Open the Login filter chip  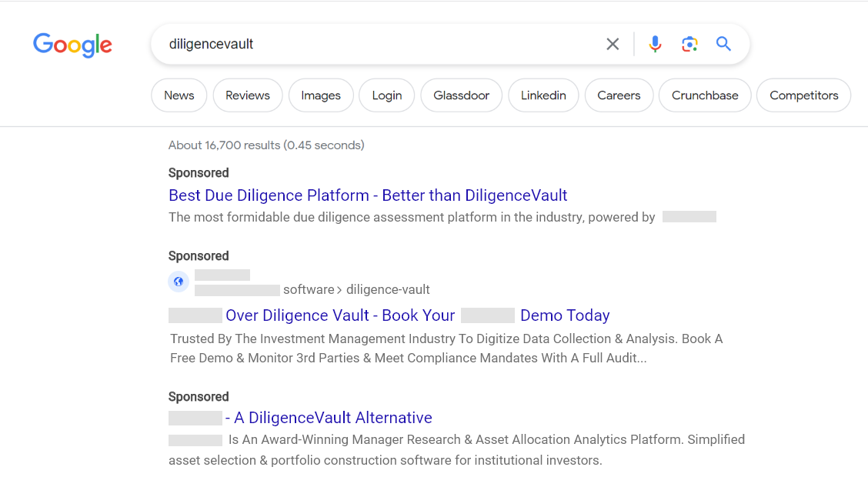386,95
